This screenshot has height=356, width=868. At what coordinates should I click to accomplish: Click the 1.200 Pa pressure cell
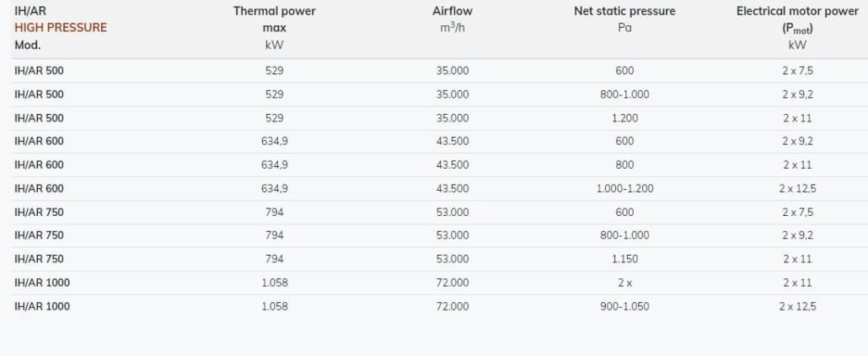click(x=624, y=118)
